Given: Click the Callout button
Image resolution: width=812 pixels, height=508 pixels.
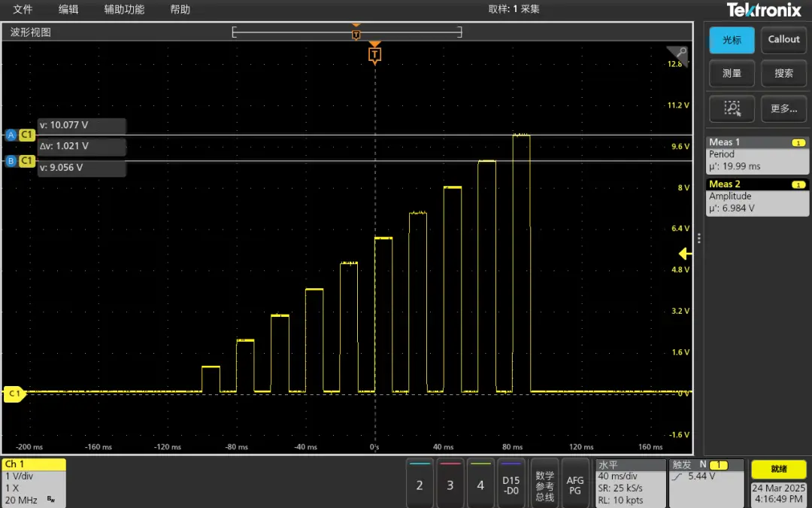Looking at the screenshot, I should 783,40.
